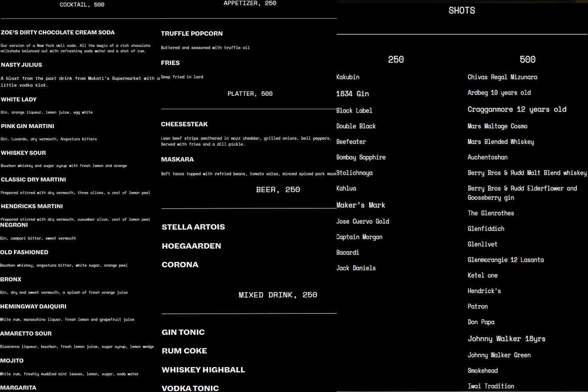Click the 500 shots column header
The image size is (588, 392).
pyautogui.click(x=527, y=60)
